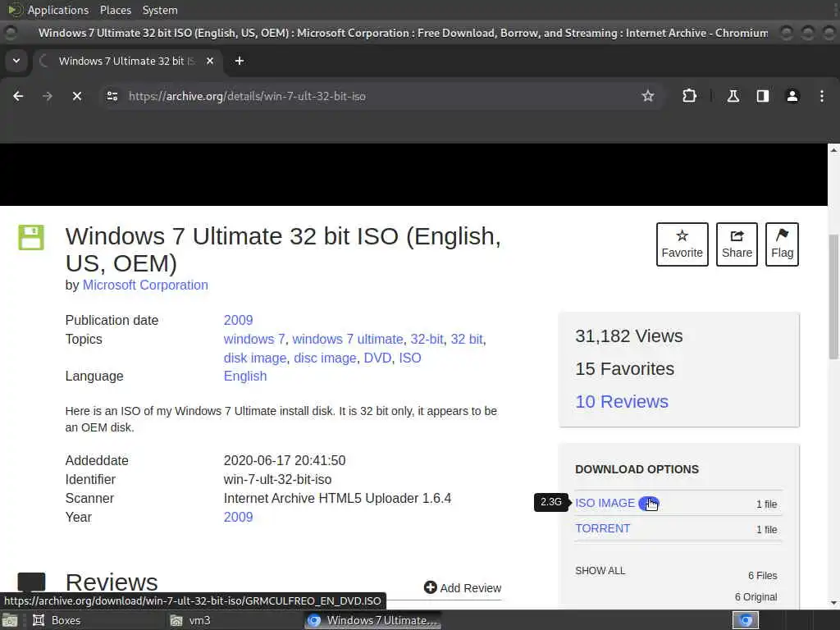This screenshot has width=840, height=630.
Task: Click the page vertical scrollbar thumb
Action: (x=833, y=297)
